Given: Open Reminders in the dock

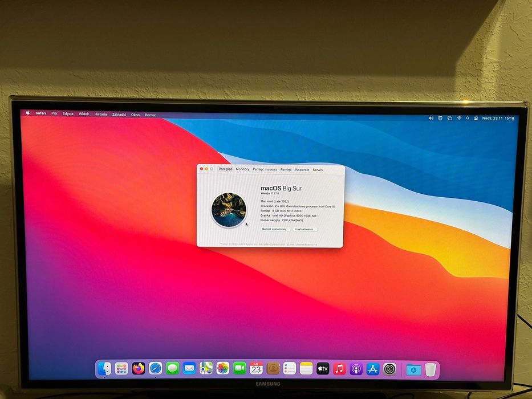Looking at the screenshot, I should (x=290, y=368).
